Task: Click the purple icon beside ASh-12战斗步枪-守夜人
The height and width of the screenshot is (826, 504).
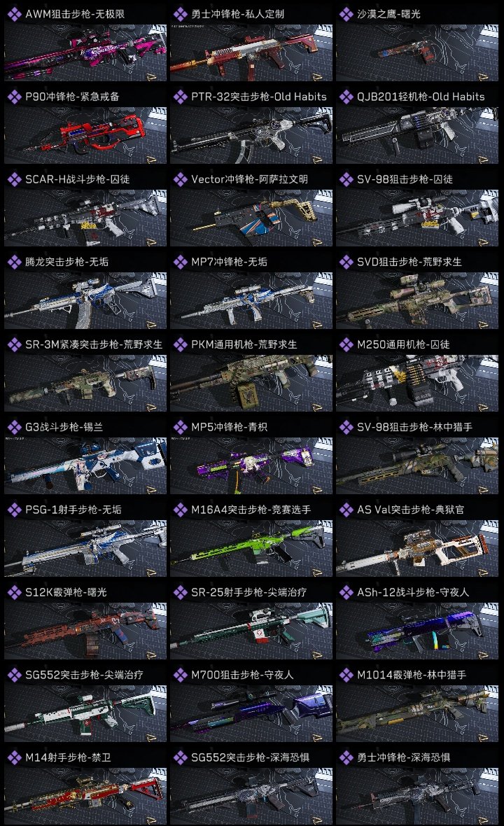Action: pos(346,593)
